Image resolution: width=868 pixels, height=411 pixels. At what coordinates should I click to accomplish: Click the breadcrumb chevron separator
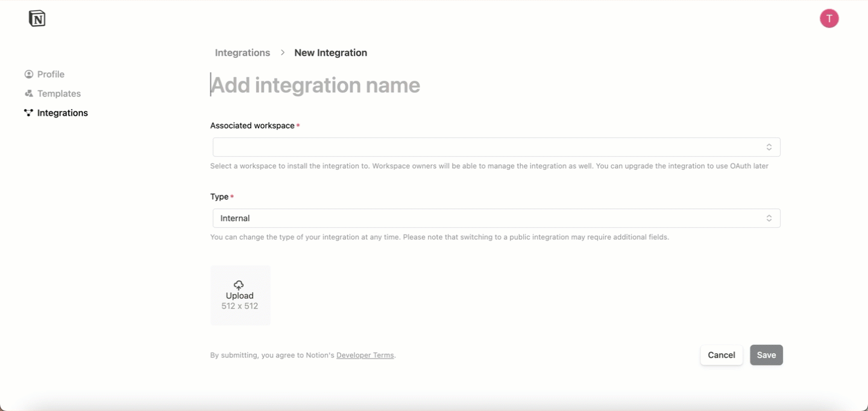point(282,52)
